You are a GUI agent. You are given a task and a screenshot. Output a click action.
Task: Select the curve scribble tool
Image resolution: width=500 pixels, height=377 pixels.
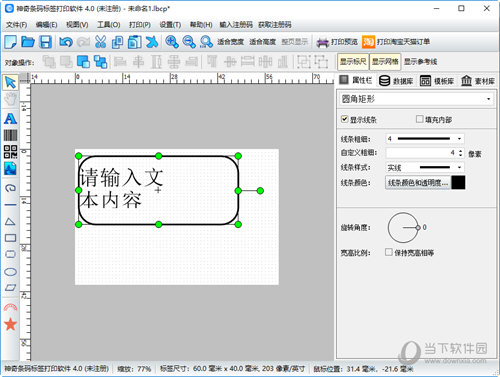(x=10, y=188)
